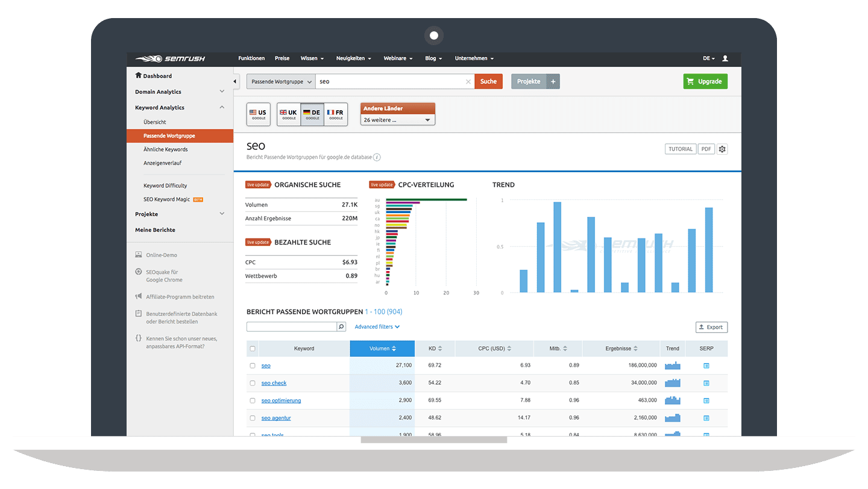Viewport: 868px width, 489px height.
Task: Select FR Google database
Action: tap(336, 114)
